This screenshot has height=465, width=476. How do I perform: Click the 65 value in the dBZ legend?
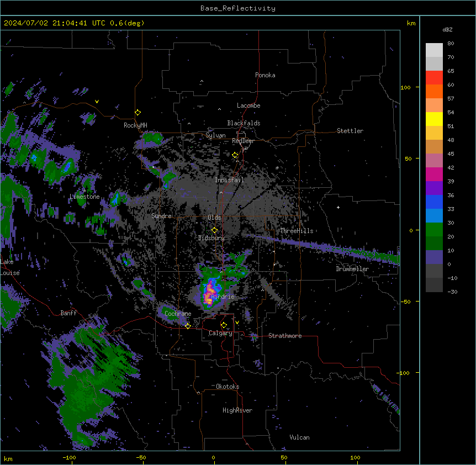coord(451,71)
